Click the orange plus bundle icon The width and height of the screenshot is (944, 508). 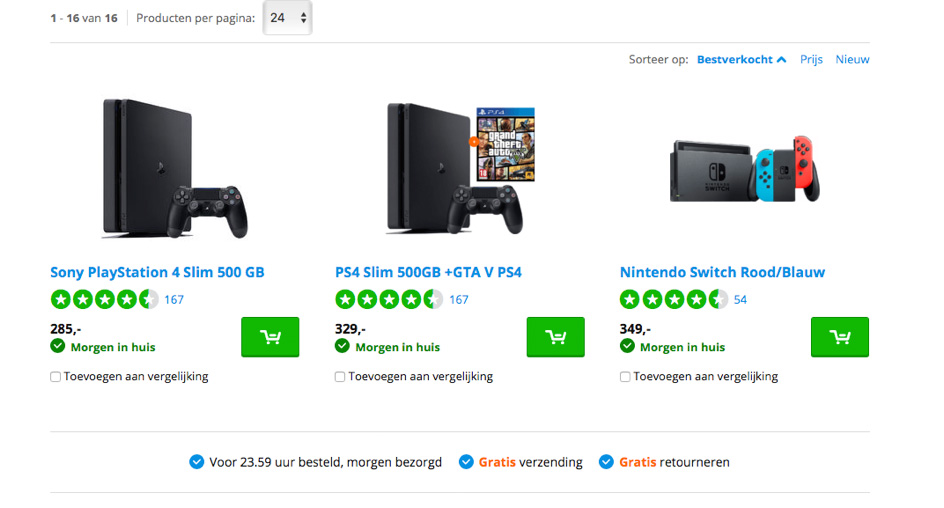pyautogui.click(x=473, y=142)
